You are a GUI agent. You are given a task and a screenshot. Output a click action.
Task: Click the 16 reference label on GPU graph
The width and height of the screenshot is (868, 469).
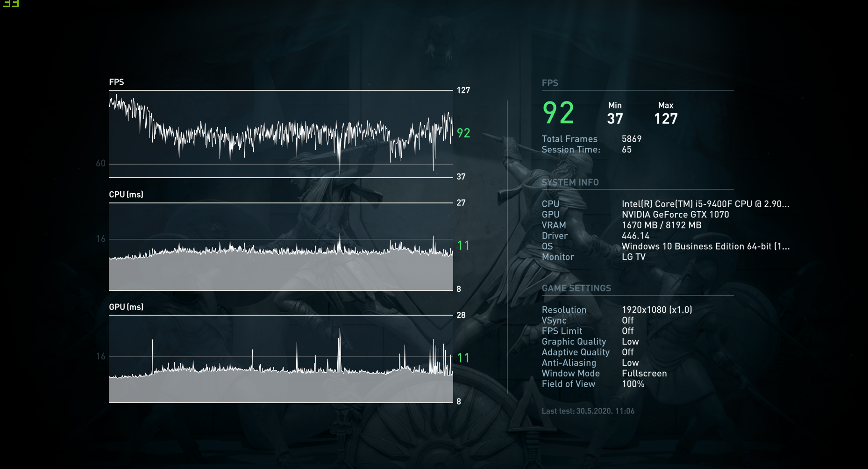tap(101, 356)
